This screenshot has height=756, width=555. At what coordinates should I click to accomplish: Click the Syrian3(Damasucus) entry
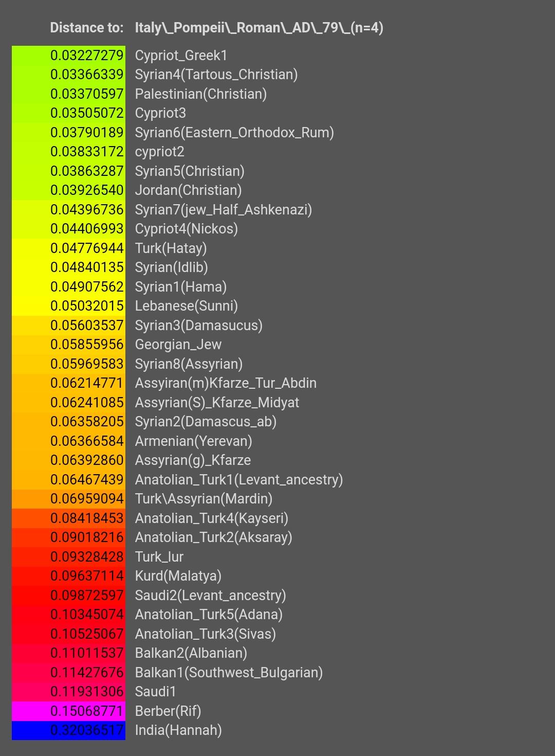coord(199,326)
